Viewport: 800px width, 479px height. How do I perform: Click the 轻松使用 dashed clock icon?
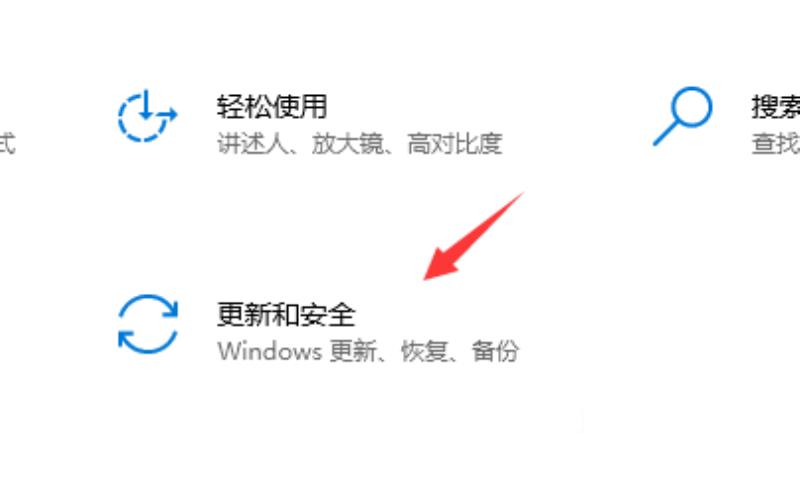[x=147, y=116]
